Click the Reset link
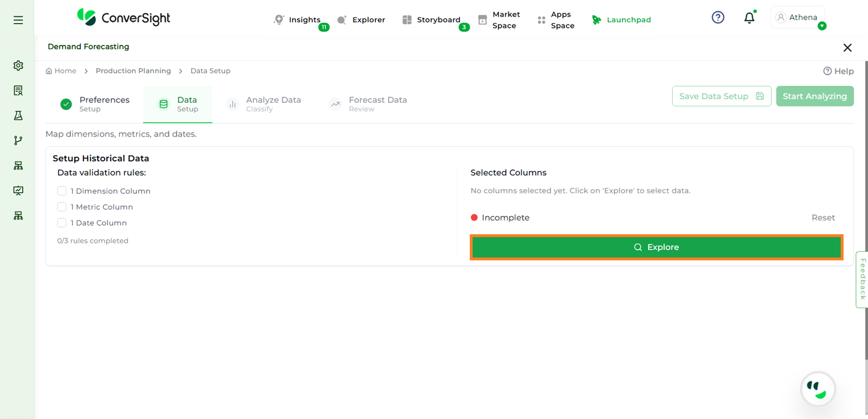 [823, 218]
